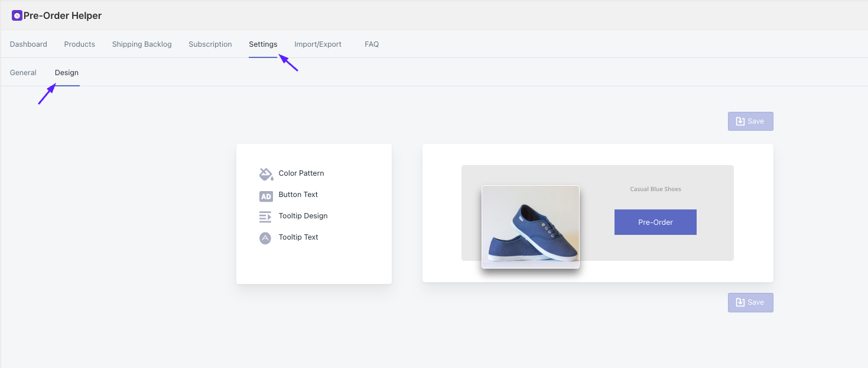
Task: Click the Color Pattern paint bucket icon
Action: [266, 174]
